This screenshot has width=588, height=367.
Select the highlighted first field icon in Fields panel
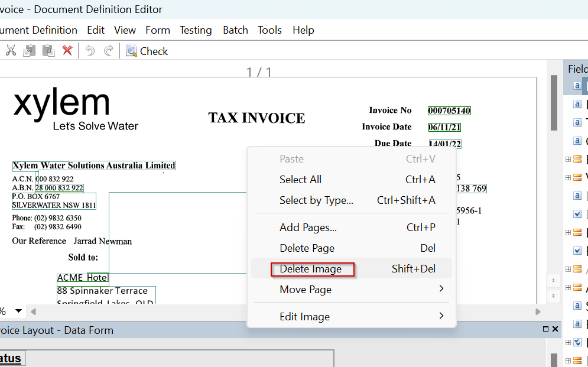[x=577, y=86]
